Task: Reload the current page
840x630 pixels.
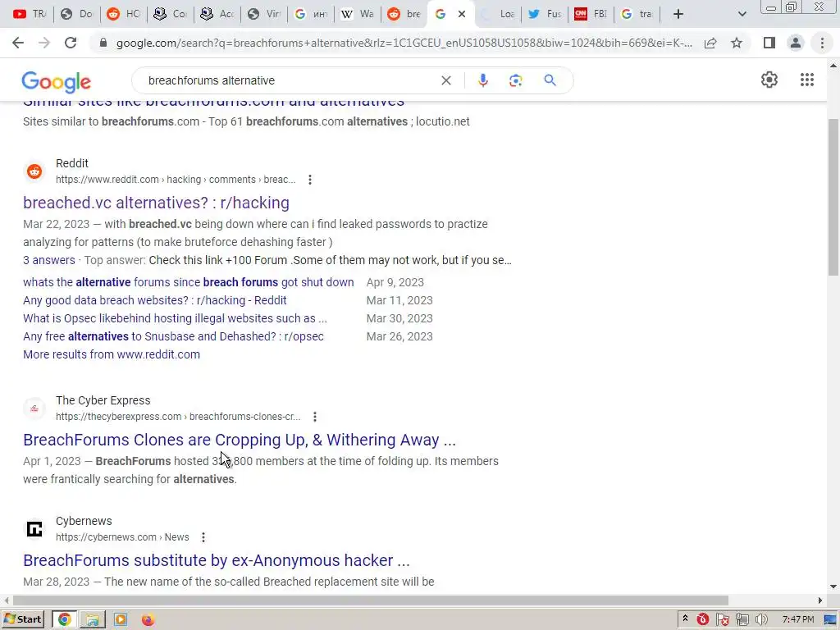Action: [x=71, y=43]
